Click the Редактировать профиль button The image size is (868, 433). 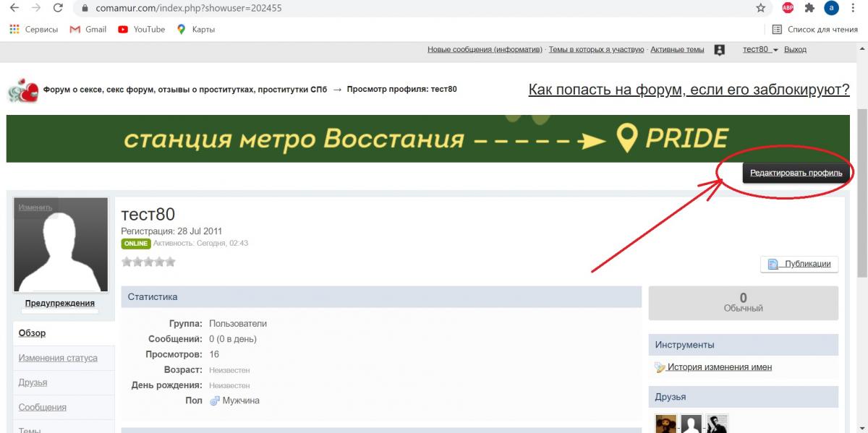(796, 173)
